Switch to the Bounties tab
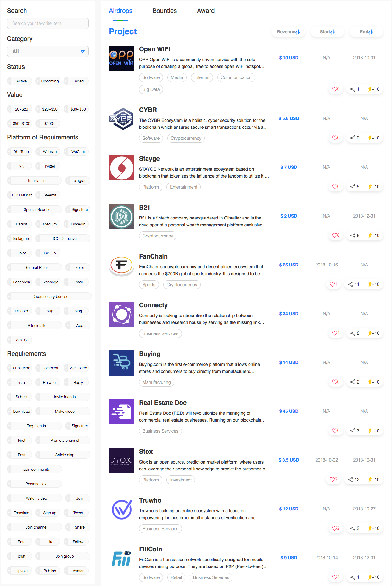The image size is (392, 586). [x=165, y=11]
